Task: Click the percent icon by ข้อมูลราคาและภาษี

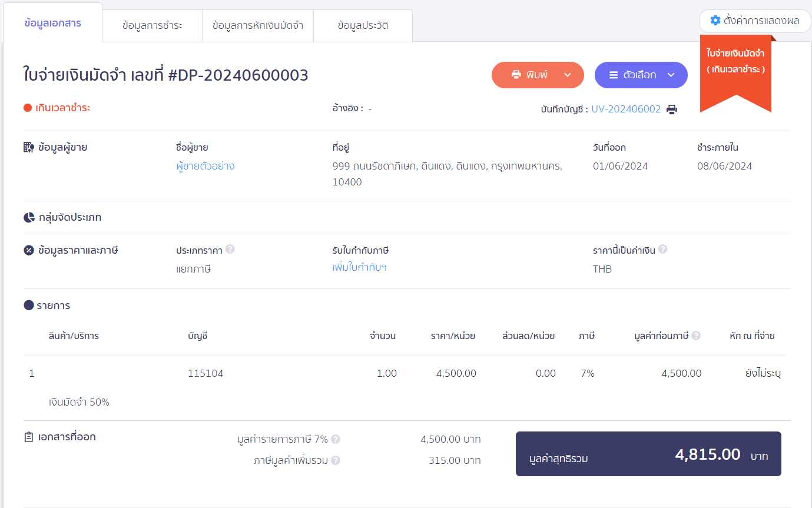Action: point(29,250)
